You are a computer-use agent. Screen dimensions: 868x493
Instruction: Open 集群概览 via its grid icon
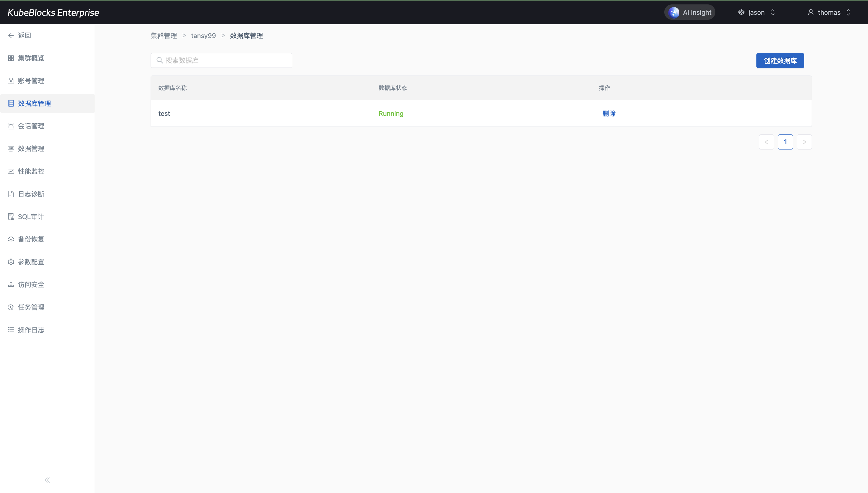pyautogui.click(x=11, y=58)
